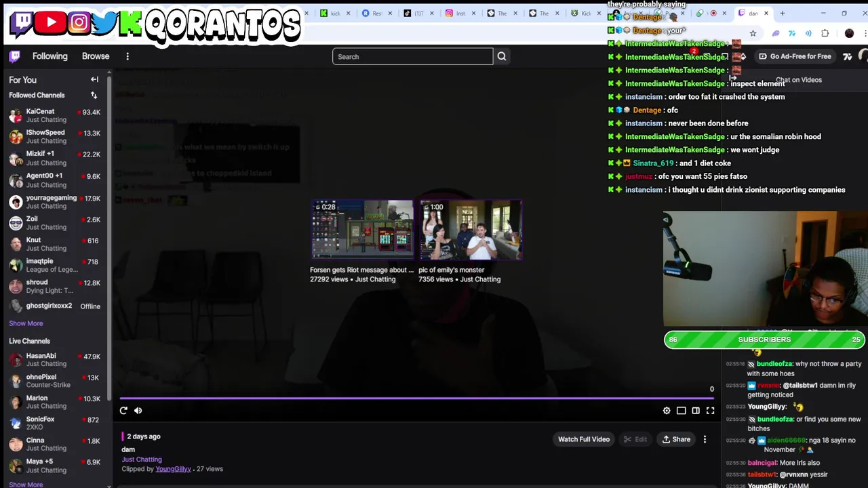Open Just Chatting category link under clip
The image size is (868, 488).
[142, 460]
